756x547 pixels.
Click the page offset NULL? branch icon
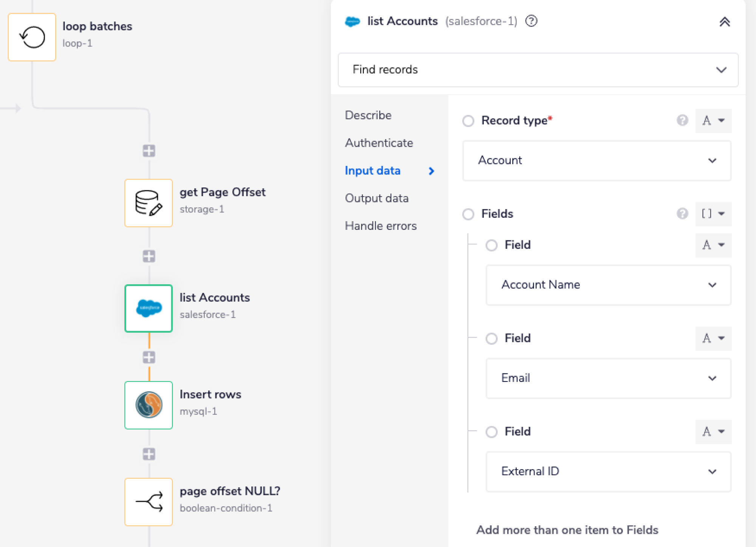tap(149, 502)
